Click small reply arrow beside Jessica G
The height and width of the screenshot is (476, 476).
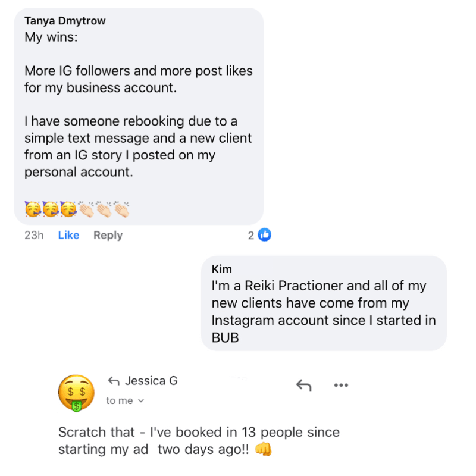pyautogui.click(x=114, y=381)
